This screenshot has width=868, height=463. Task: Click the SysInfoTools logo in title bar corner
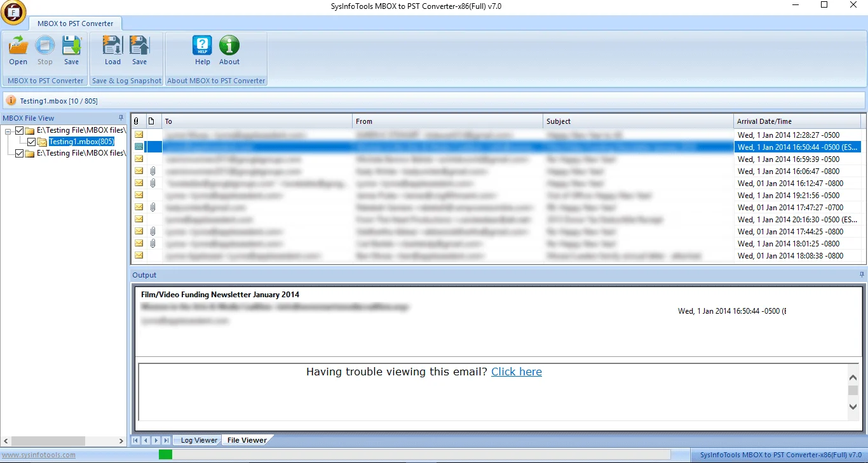coord(13,11)
